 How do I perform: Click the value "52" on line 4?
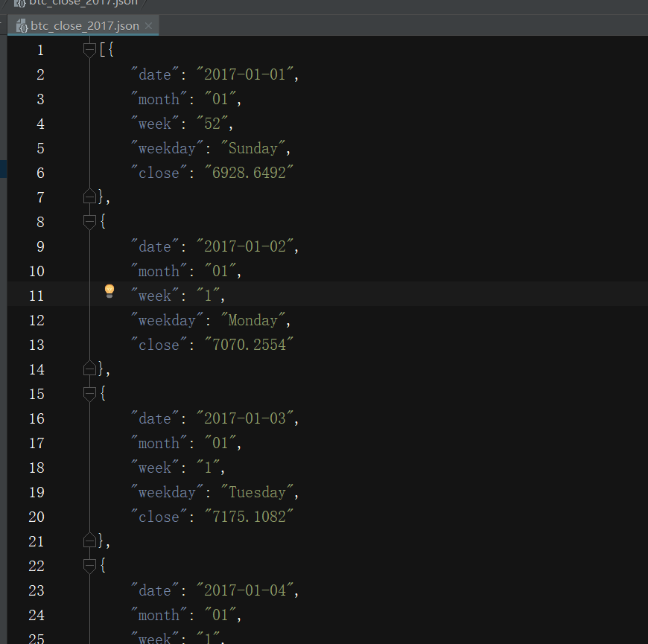(x=212, y=124)
